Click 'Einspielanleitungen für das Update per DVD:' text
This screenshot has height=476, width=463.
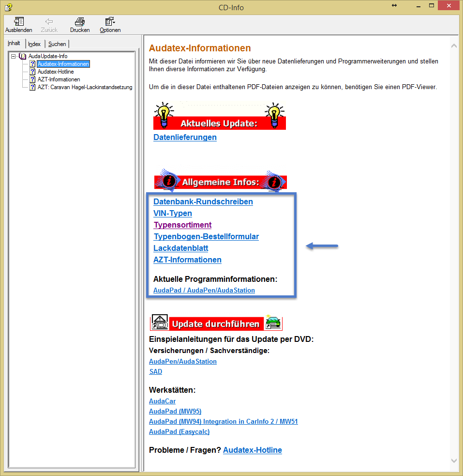[231, 339]
